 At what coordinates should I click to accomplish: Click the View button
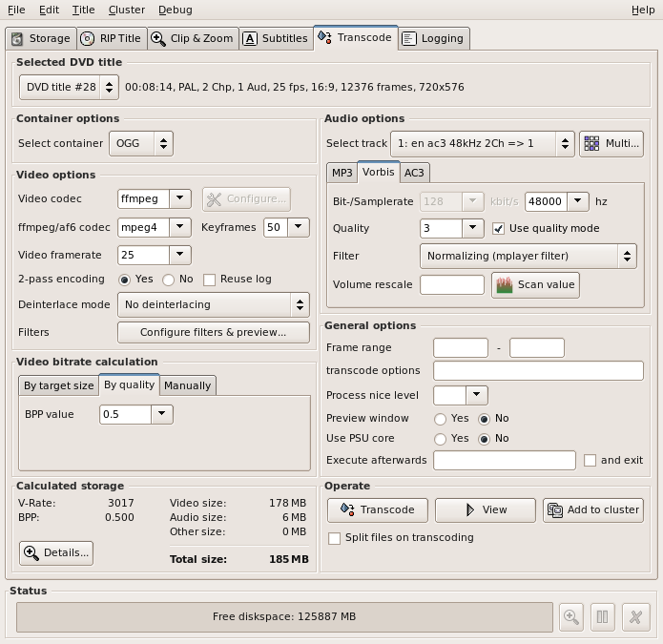(485, 509)
